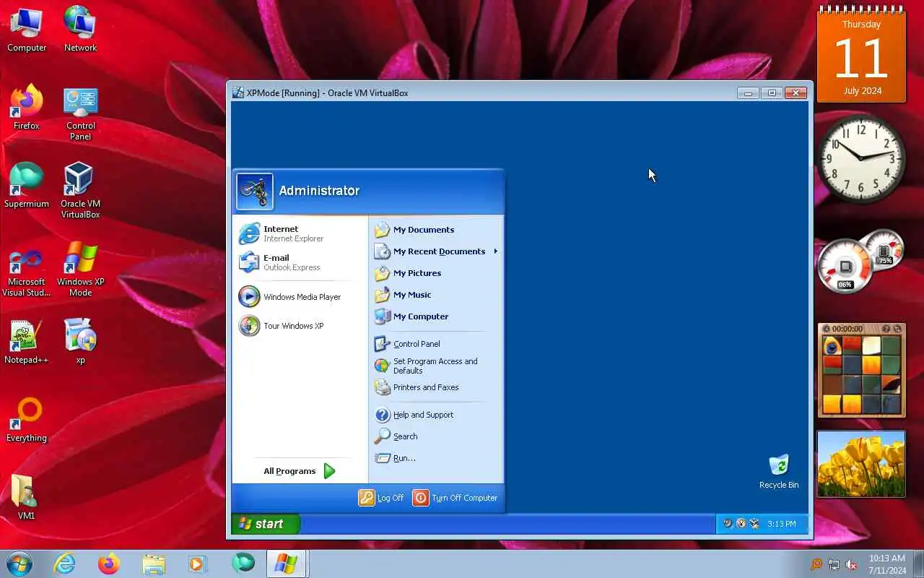Launch Notepad++ desktop shortcut
This screenshot has width=924, height=578.
[27, 341]
